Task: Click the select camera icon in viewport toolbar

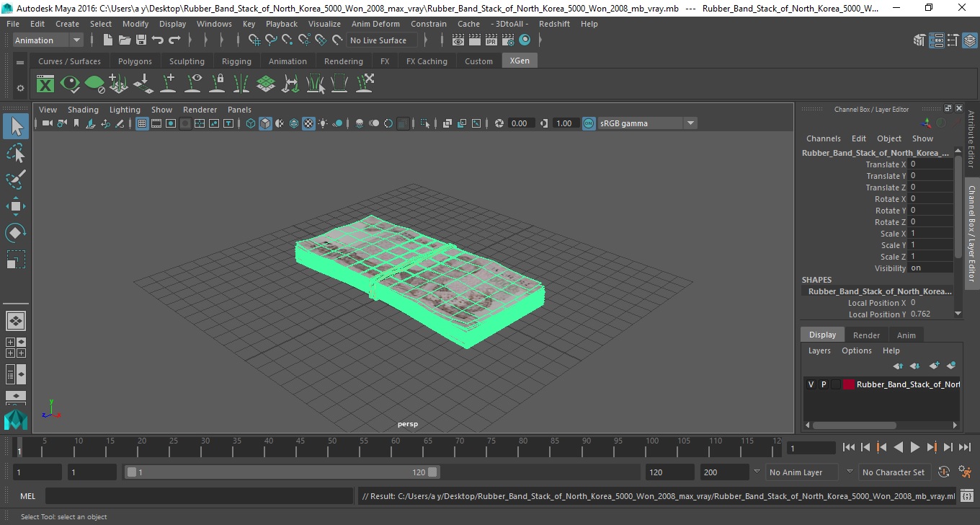Action: click(x=47, y=123)
